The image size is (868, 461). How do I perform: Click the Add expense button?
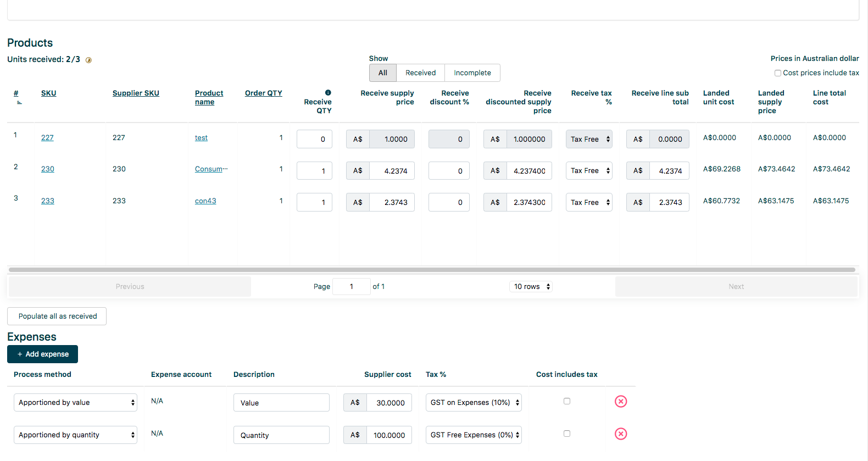click(x=42, y=354)
